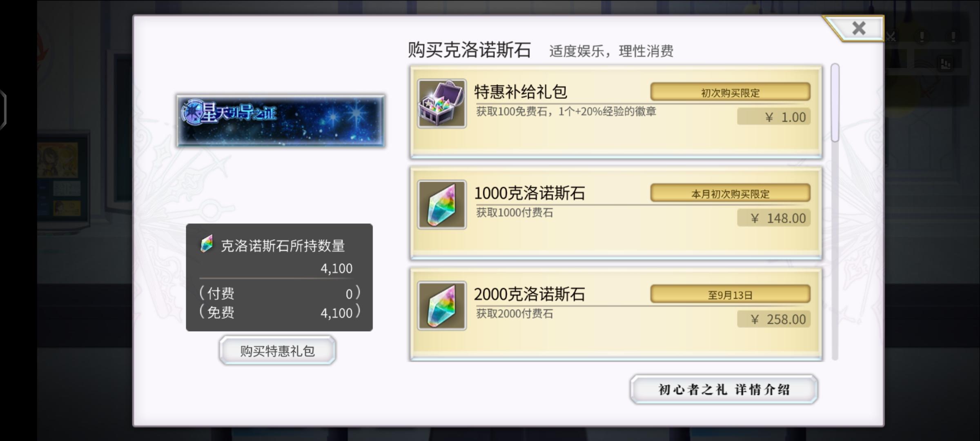Click the 购买特惠礼包 button
The image size is (980, 441).
pos(277,351)
